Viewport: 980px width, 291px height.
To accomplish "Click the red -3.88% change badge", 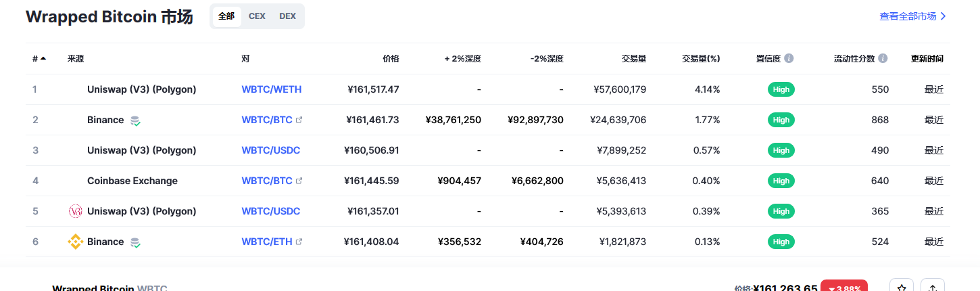I will pyautogui.click(x=844, y=287).
